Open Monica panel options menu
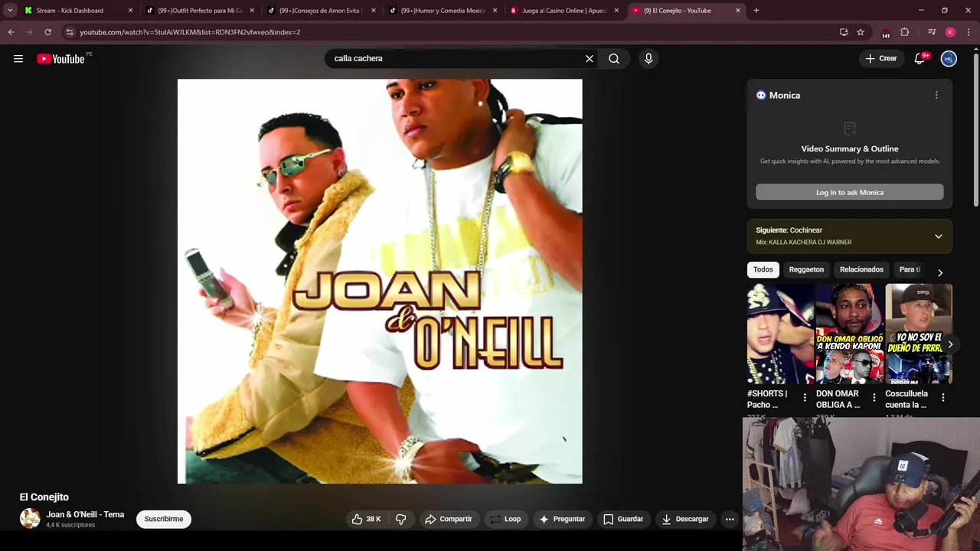Image resolution: width=980 pixels, height=551 pixels. (936, 96)
